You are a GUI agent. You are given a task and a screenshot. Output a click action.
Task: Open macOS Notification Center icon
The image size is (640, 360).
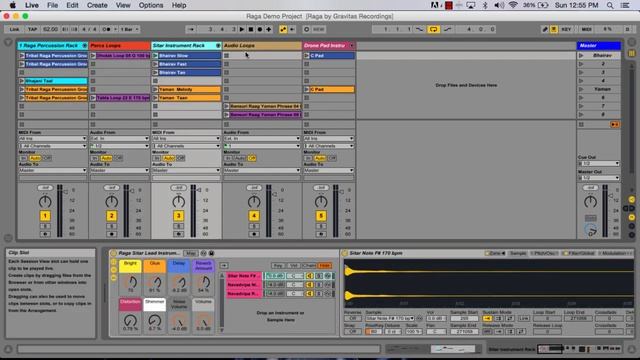(x=625, y=5)
